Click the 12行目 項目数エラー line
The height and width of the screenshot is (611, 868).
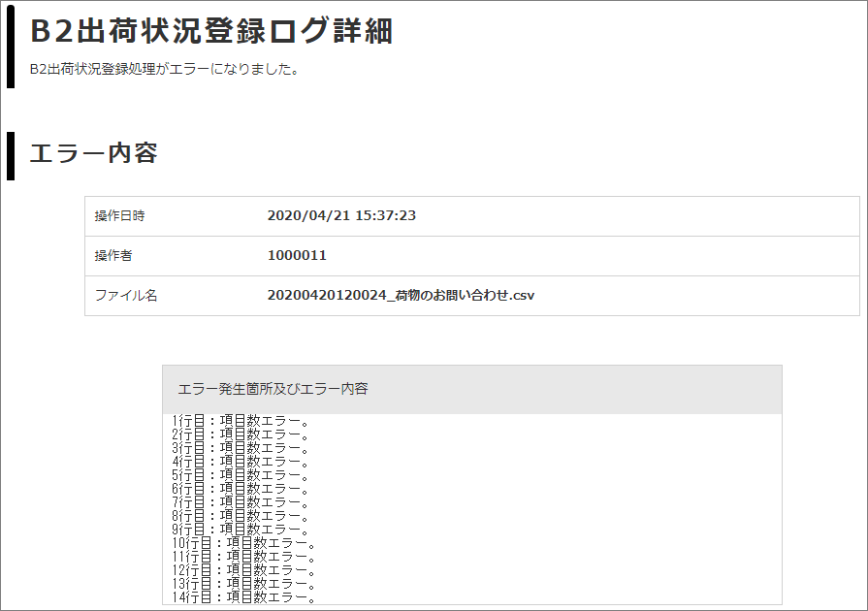244,570
